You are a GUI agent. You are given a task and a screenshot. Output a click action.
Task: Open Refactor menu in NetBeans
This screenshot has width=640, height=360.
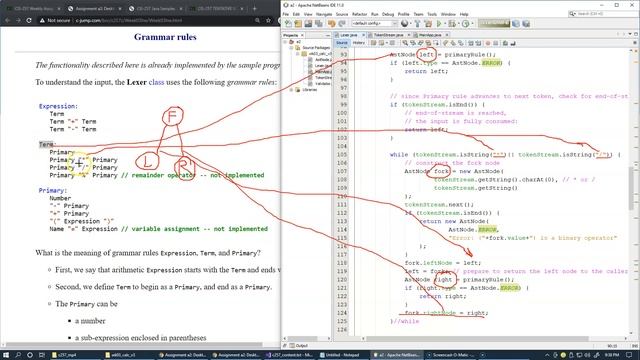pos(359,14)
